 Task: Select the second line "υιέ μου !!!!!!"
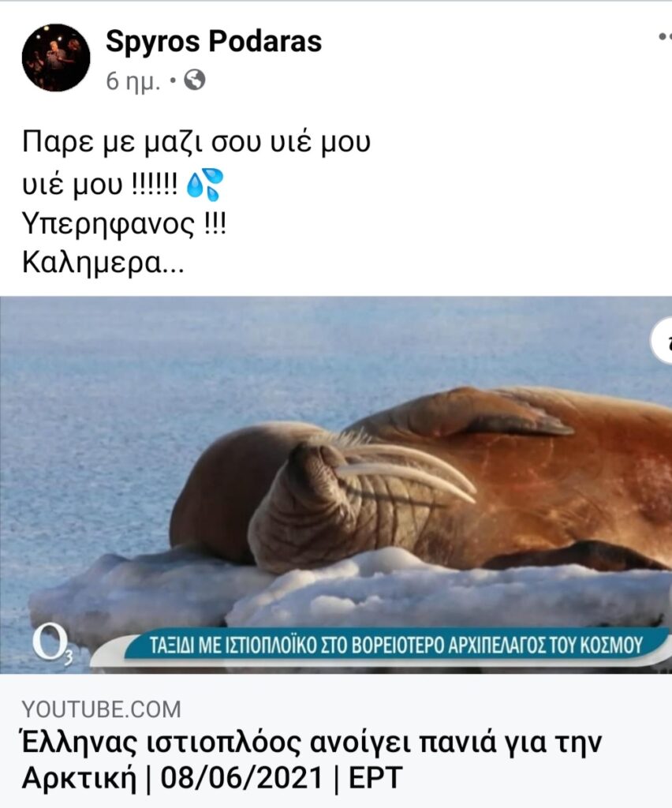tap(100, 184)
